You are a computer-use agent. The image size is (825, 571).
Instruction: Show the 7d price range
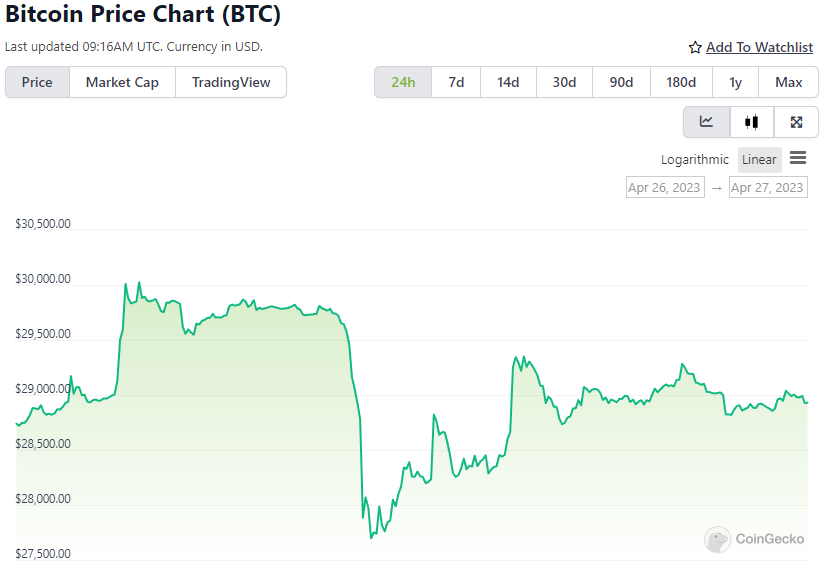coord(456,82)
